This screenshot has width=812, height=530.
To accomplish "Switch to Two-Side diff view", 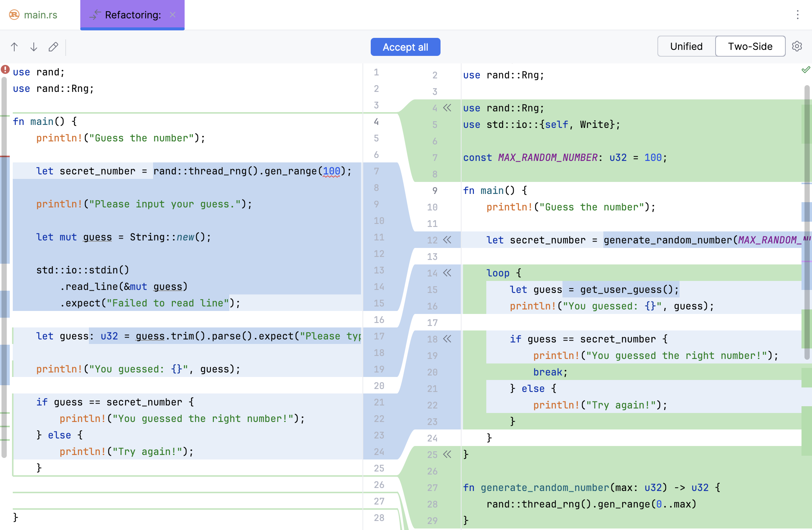I will (x=749, y=47).
